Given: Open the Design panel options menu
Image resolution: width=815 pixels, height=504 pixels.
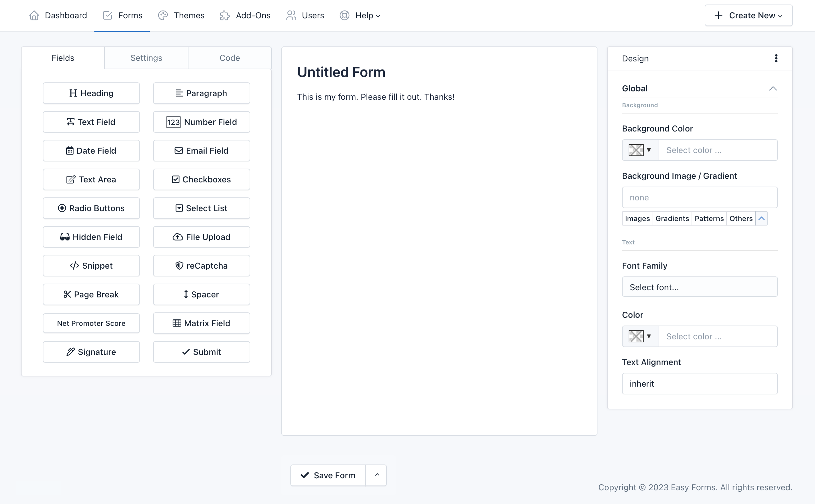Looking at the screenshot, I should (776, 58).
